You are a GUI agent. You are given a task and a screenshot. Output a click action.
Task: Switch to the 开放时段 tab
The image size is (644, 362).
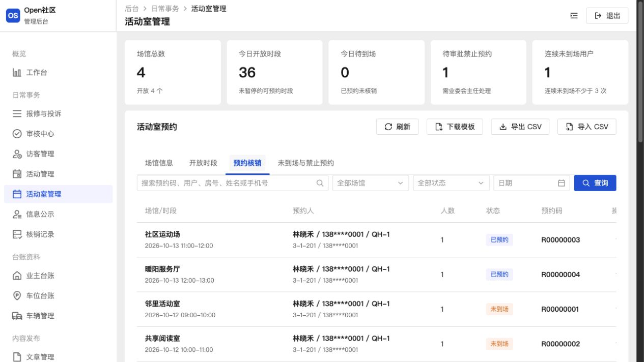tap(203, 163)
